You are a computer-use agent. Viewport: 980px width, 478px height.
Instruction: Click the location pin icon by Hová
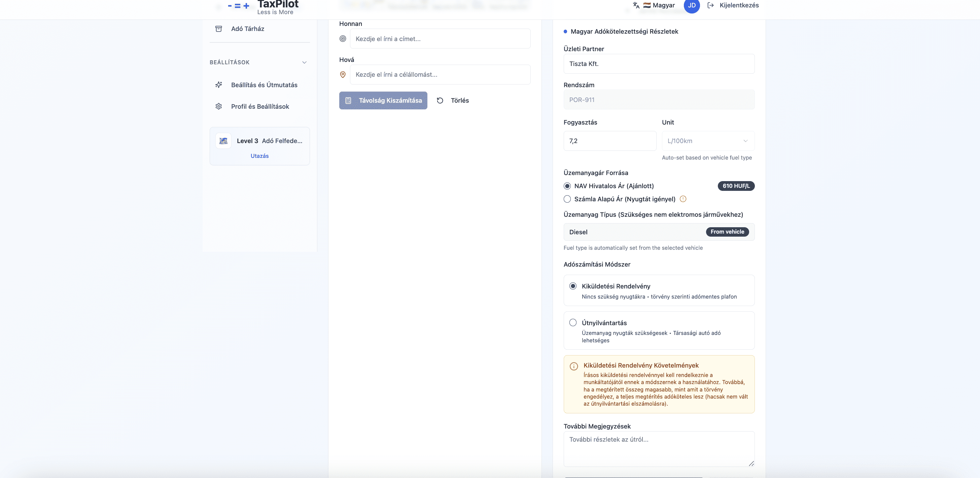pyautogui.click(x=343, y=75)
